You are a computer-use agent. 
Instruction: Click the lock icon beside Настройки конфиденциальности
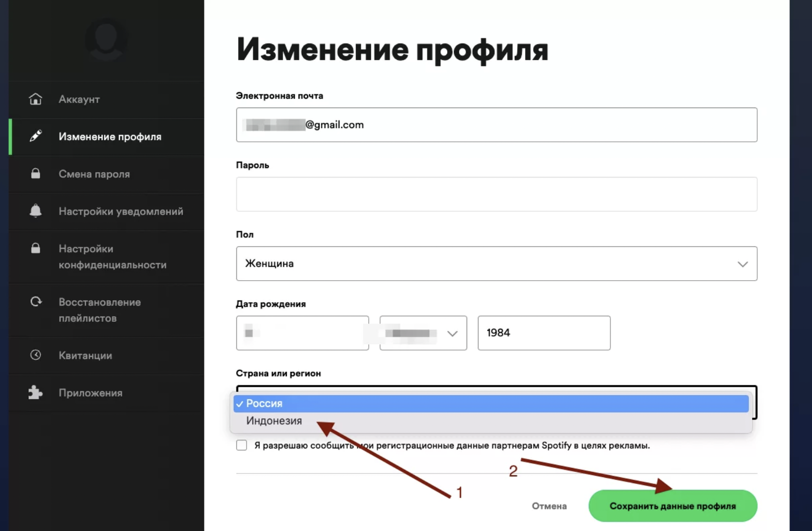[35, 248]
